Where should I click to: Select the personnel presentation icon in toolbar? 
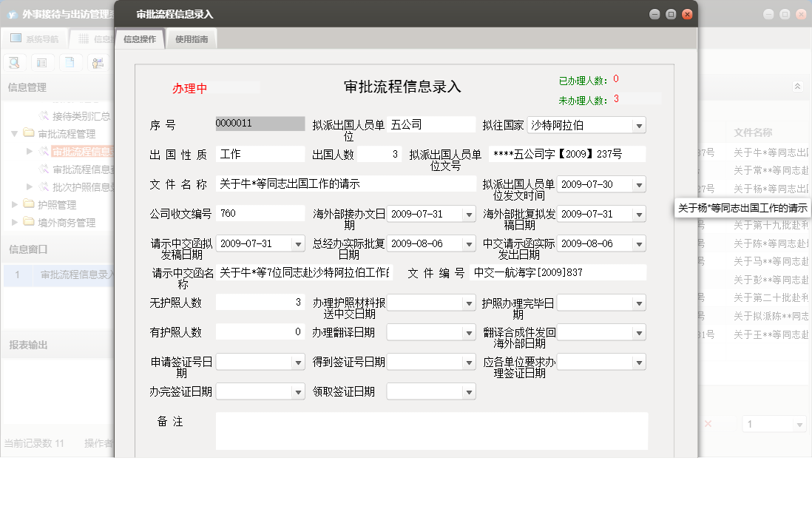click(97, 62)
